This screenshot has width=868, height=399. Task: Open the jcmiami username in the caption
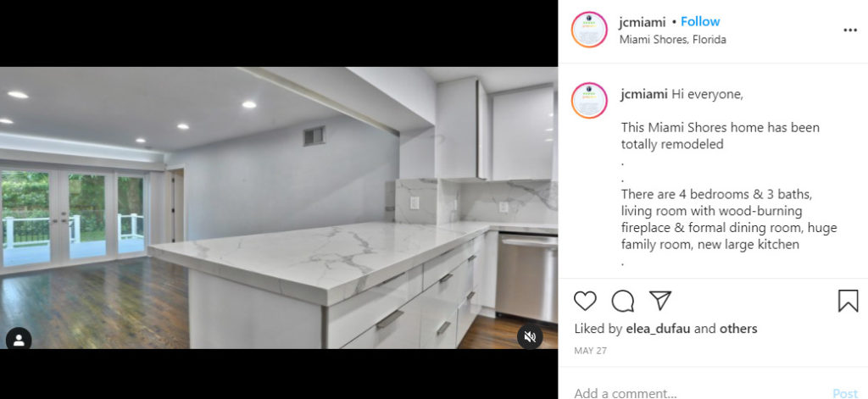[644, 95]
